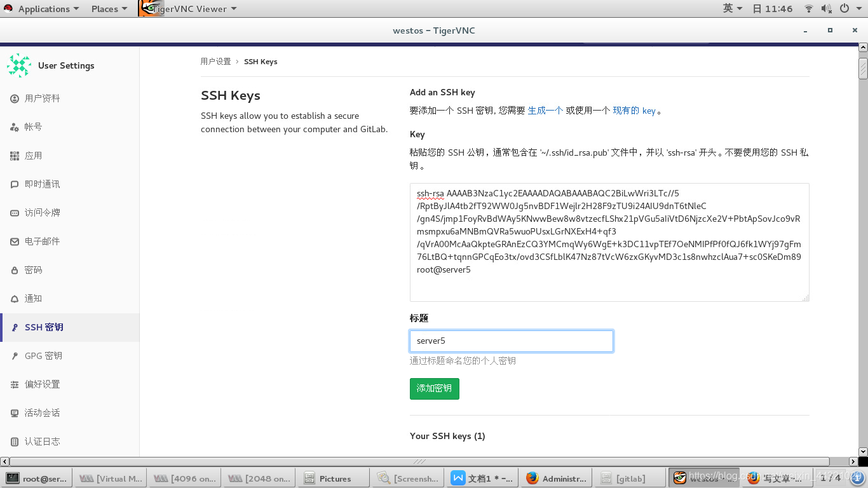The width and height of the screenshot is (868, 488).
Task: Switch to Pictures taskbar window
Action: coord(334,478)
